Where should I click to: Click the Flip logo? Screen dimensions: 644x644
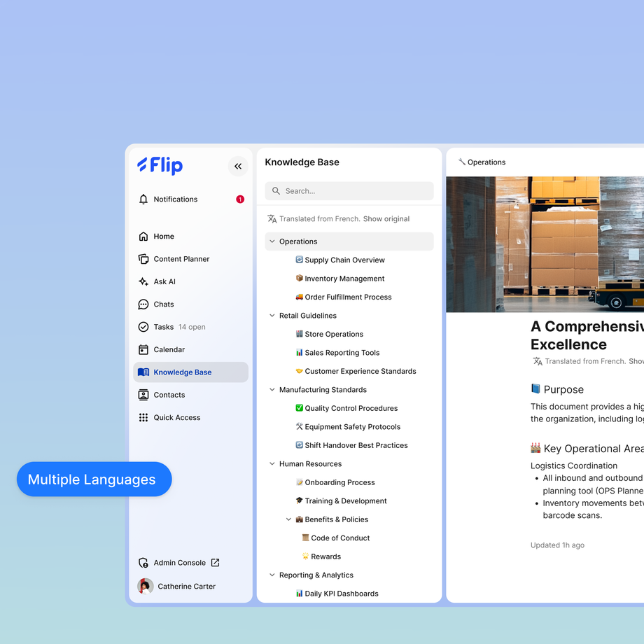160,165
